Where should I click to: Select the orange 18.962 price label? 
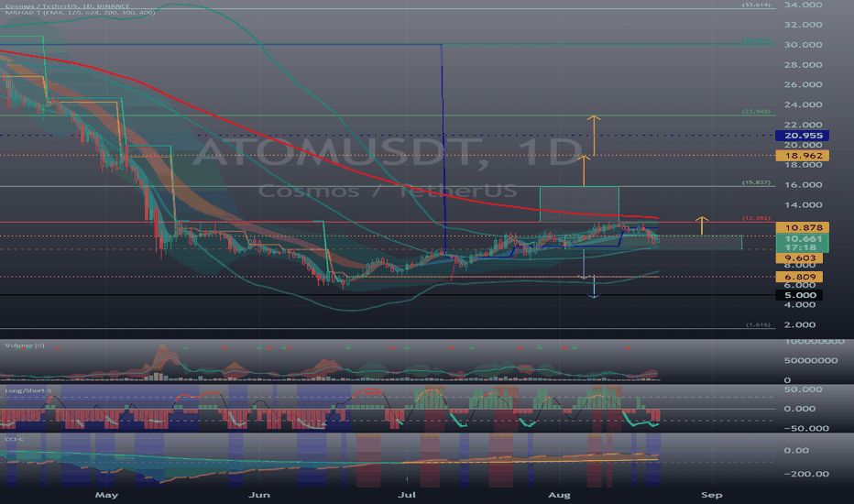803,156
